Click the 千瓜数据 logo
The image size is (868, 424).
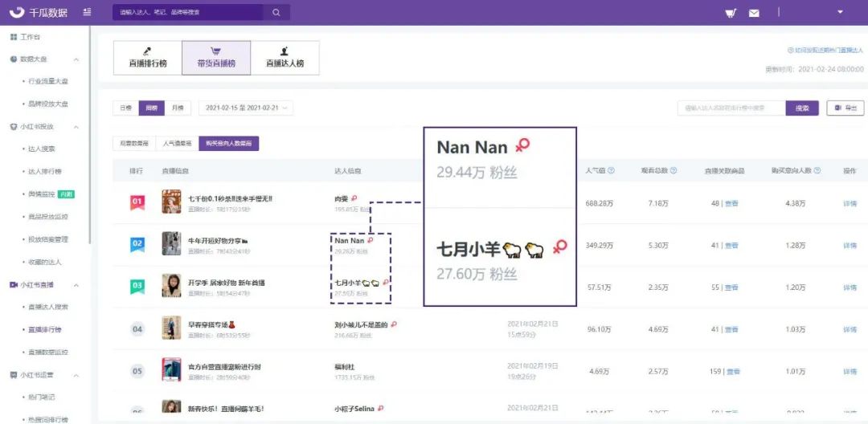(x=40, y=12)
